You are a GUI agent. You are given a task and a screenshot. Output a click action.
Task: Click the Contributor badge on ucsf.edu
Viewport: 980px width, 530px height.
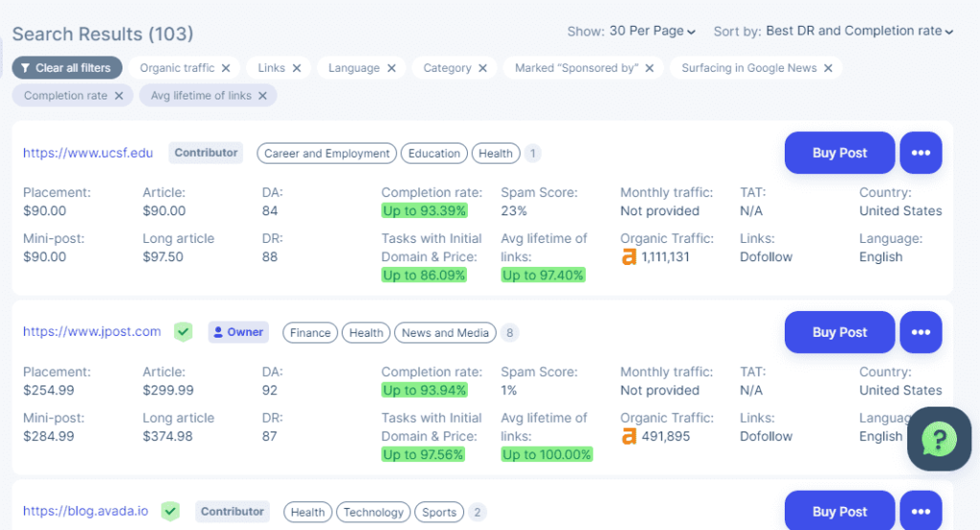(206, 152)
